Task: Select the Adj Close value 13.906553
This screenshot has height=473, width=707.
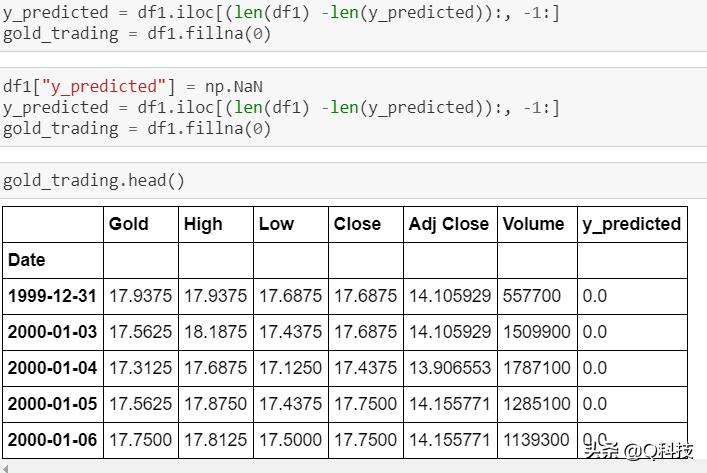Action: tap(450, 368)
